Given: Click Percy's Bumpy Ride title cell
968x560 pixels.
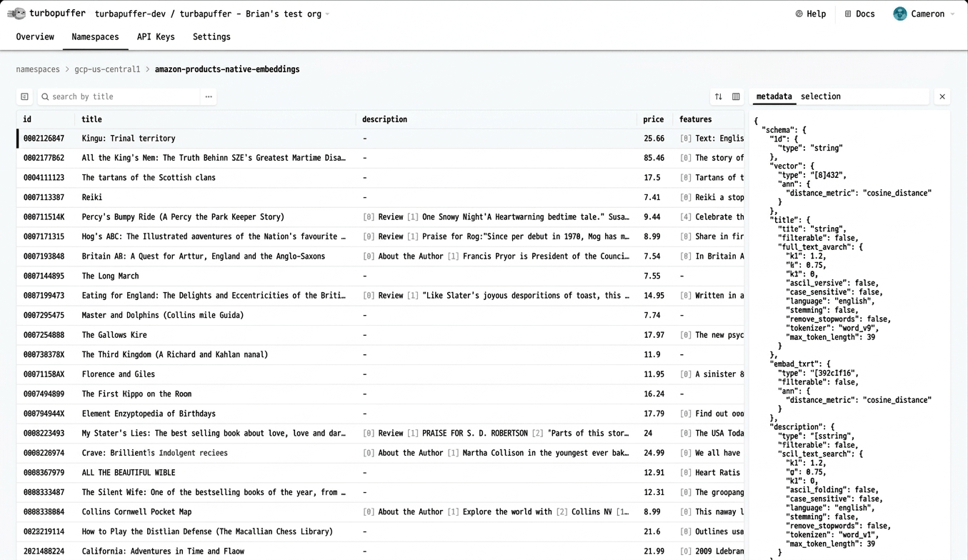Looking at the screenshot, I should click(183, 217).
